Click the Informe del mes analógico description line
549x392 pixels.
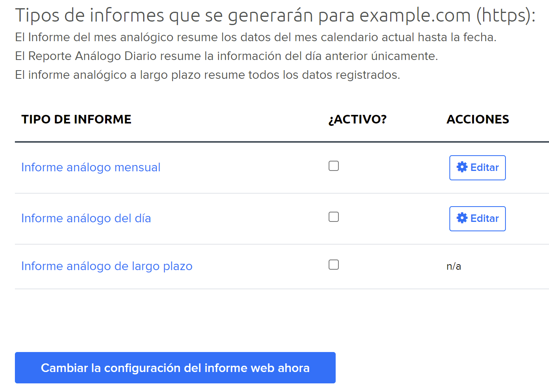point(256,37)
